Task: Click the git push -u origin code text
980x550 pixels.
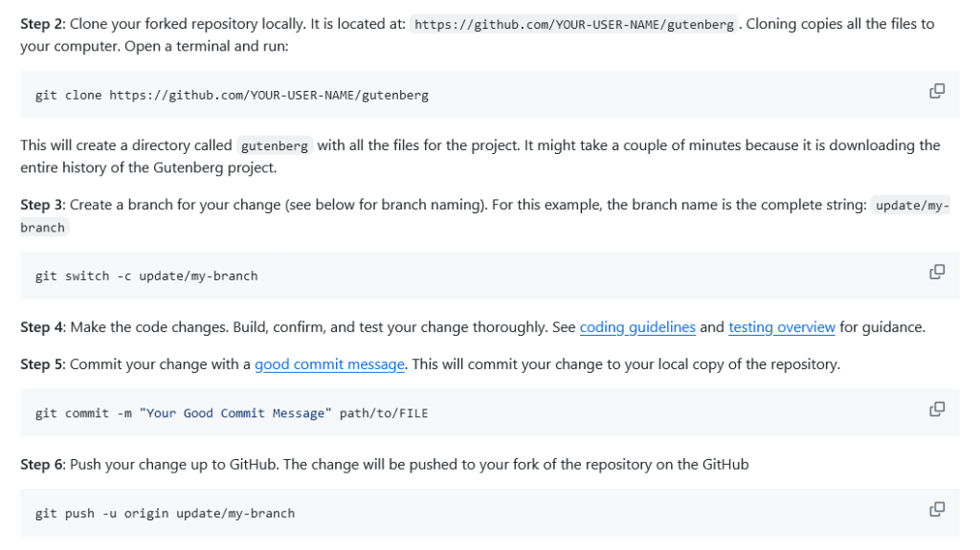Action: tap(165, 514)
